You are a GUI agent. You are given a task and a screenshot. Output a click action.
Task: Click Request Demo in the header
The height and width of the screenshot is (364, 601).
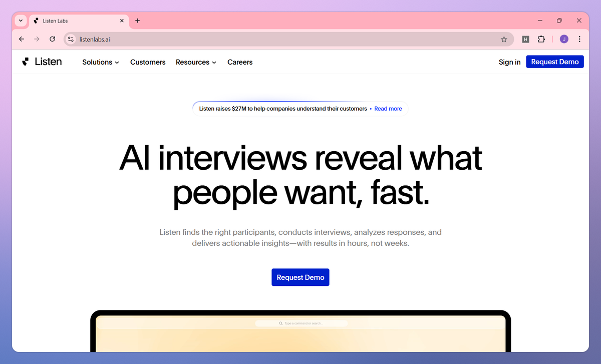point(555,62)
